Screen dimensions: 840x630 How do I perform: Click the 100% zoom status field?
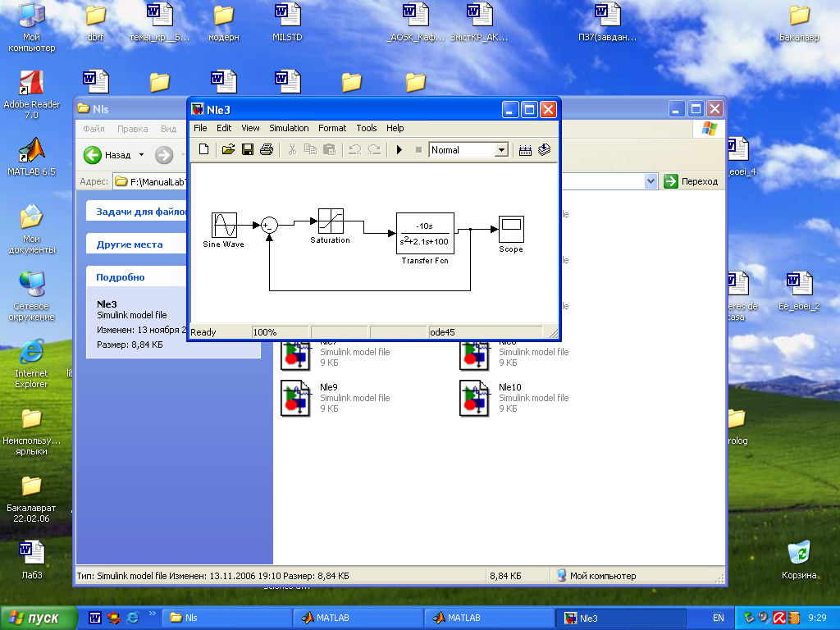pyautogui.click(x=280, y=332)
